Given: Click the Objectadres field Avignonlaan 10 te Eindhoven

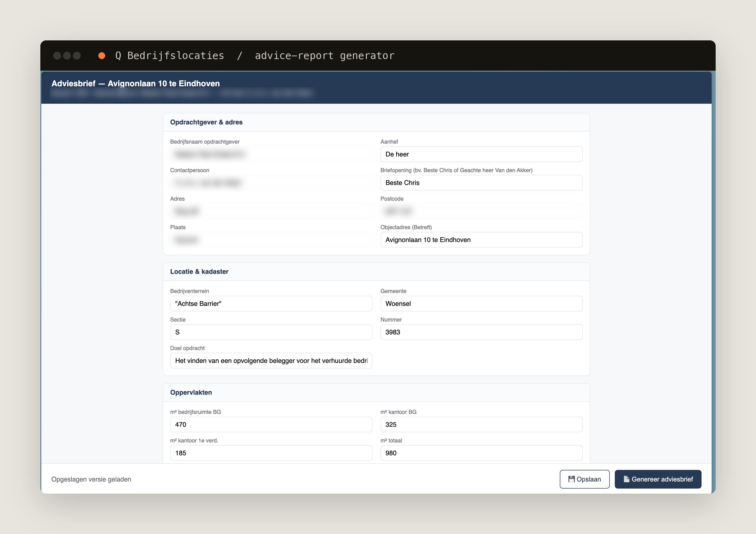Looking at the screenshot, I should pos(481,240).
